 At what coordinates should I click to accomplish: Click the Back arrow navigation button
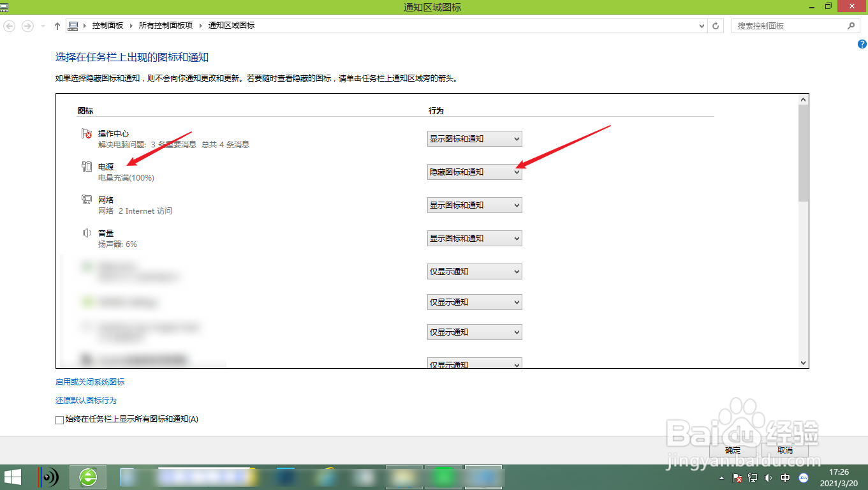click(x=10, y=26)
